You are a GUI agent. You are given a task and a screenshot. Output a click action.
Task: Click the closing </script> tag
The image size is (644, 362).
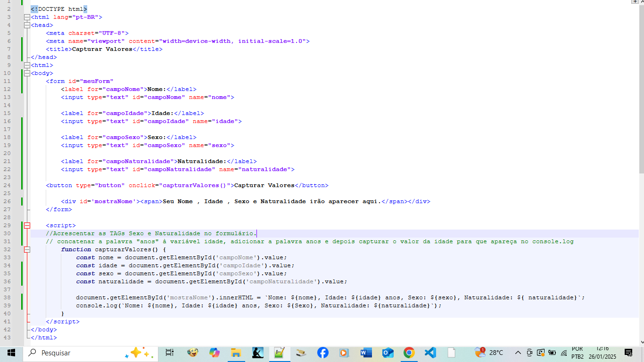tap(63, 321)
